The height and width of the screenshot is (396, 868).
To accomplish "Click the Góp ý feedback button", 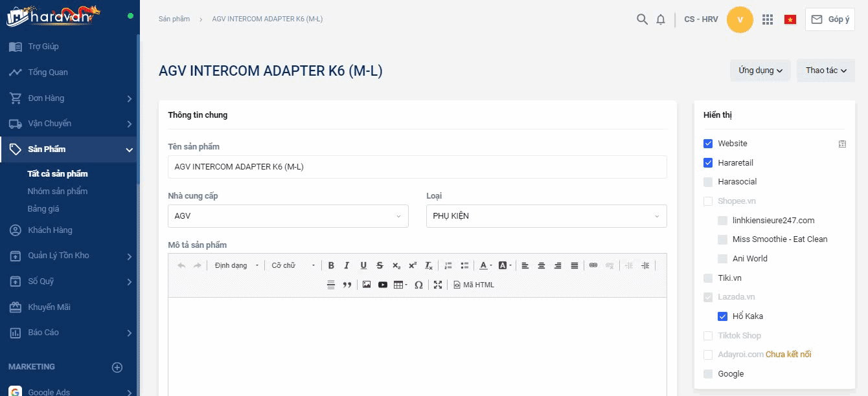I will [x=830, y=19].
